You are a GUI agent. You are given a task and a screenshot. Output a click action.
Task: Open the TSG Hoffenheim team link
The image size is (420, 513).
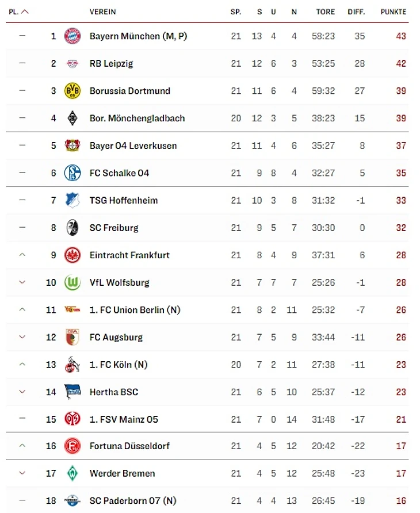click(x=124, y=200)
